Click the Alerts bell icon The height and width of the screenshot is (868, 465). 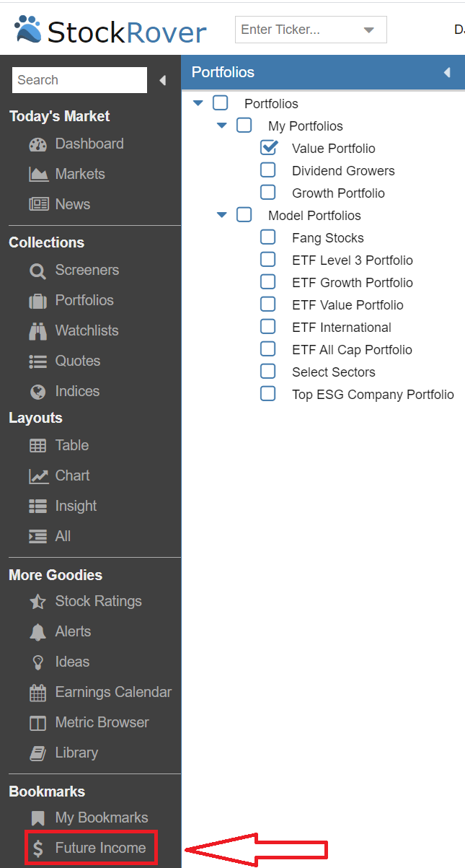tap(37, 632)
